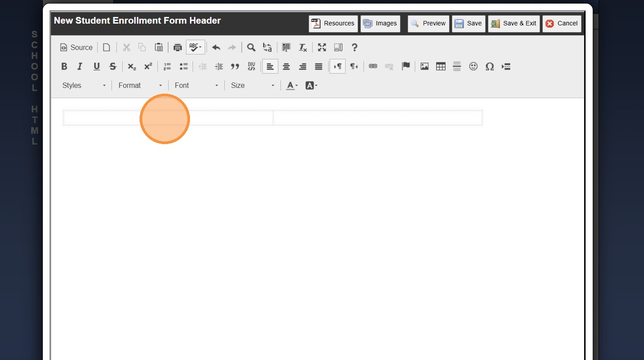Open the Format dropdown menu
Viewport: 644px width, 360px height.
(140, 85)
